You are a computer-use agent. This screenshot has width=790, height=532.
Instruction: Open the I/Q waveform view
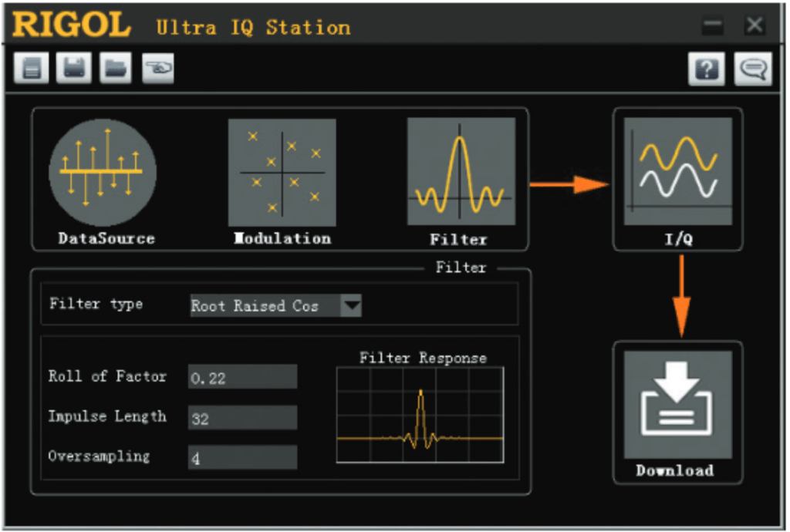[x=677, y=171]
